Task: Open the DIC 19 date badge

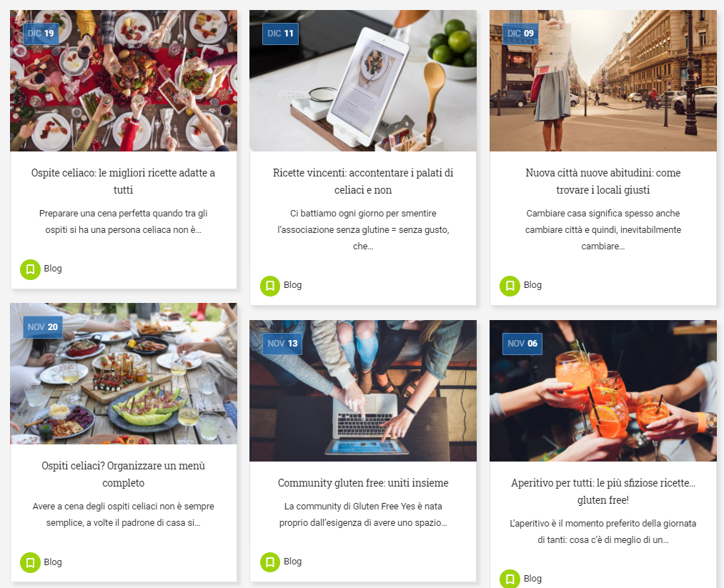Action: tap(41, 34)
